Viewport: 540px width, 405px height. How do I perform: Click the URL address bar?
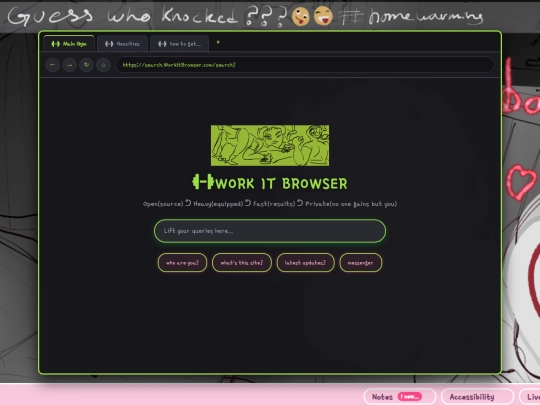pyautogui.click(x=305, y=65)
